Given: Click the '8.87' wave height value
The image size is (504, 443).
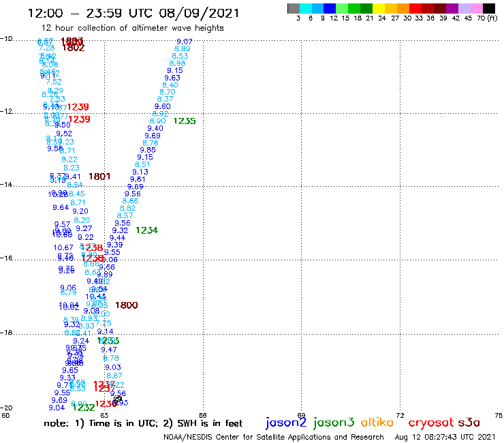Looking at the screenshot, I should (114, 376).
